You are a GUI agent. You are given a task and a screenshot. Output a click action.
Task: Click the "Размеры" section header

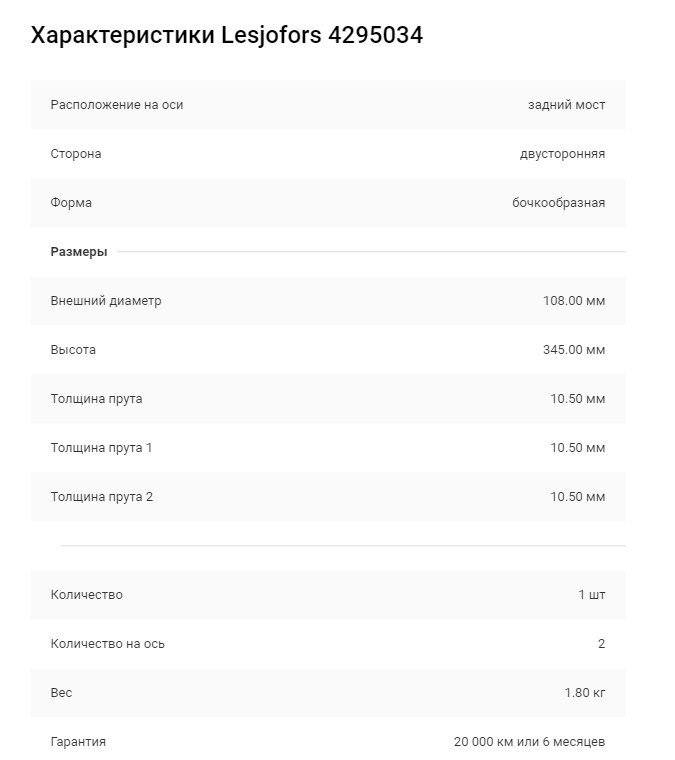pos(79,252)
